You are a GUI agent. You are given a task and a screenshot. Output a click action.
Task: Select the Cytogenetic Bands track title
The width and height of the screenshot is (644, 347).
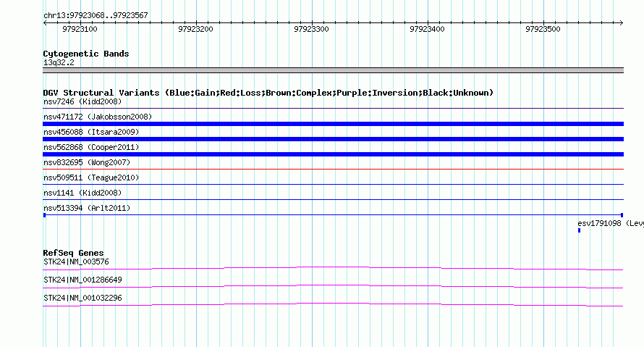[86, 54]
